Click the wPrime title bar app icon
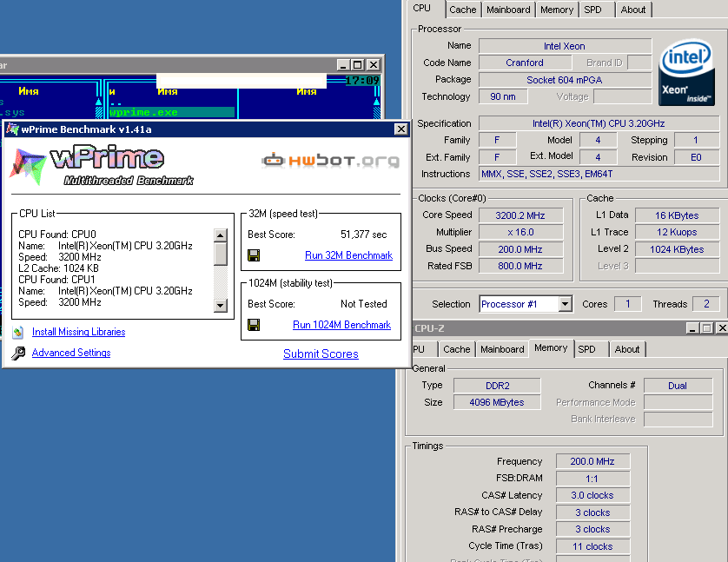Screen dimensions: 728x562 coord(12,129)
